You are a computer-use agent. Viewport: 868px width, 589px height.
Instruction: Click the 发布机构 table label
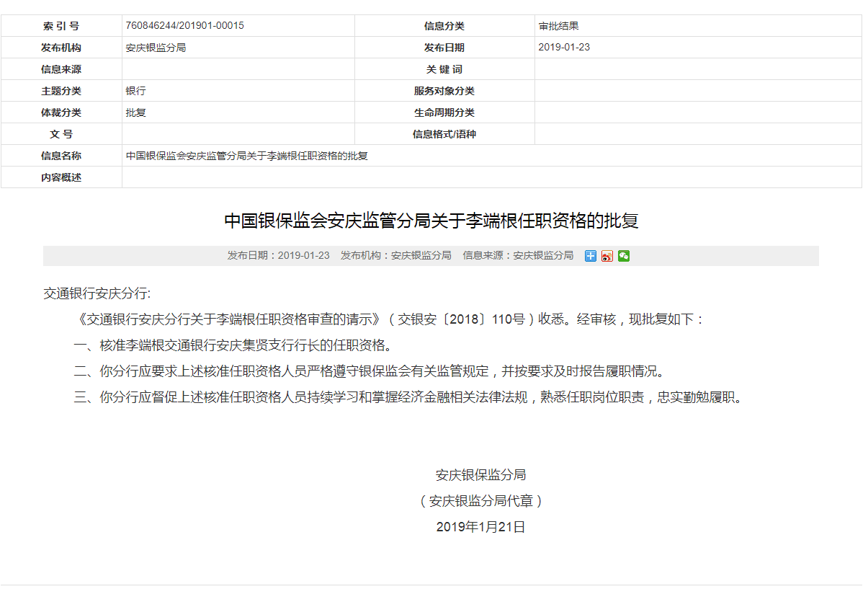(61, 48)
